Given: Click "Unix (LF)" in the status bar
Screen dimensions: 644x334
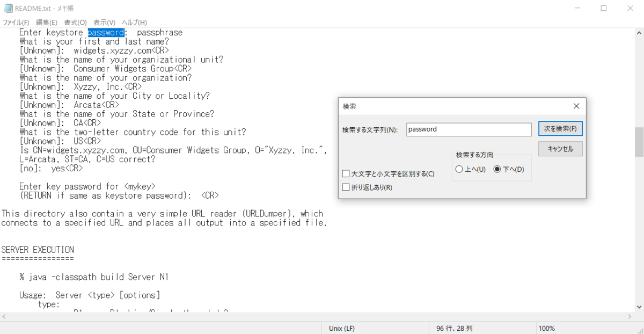Looking at the screenshot, I should 341,328.
